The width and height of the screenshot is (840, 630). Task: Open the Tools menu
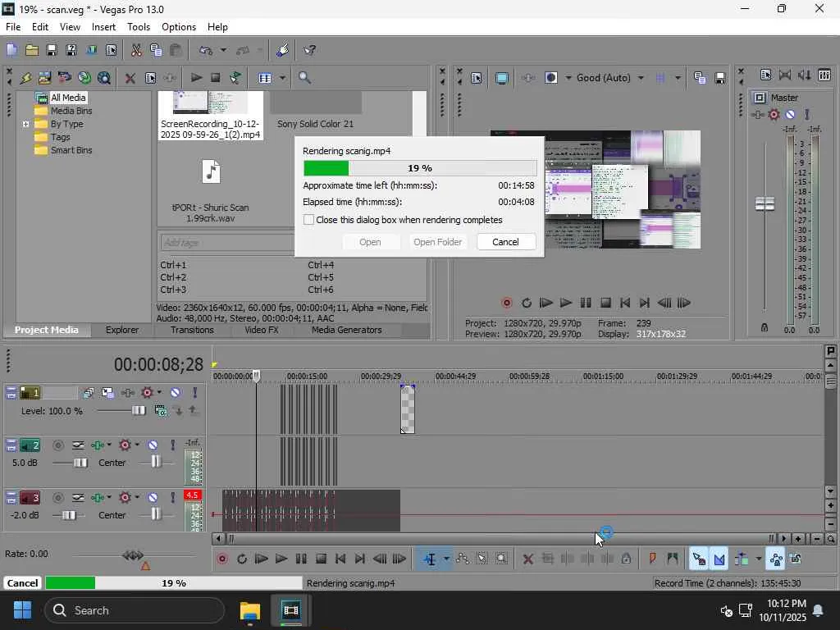138,27
